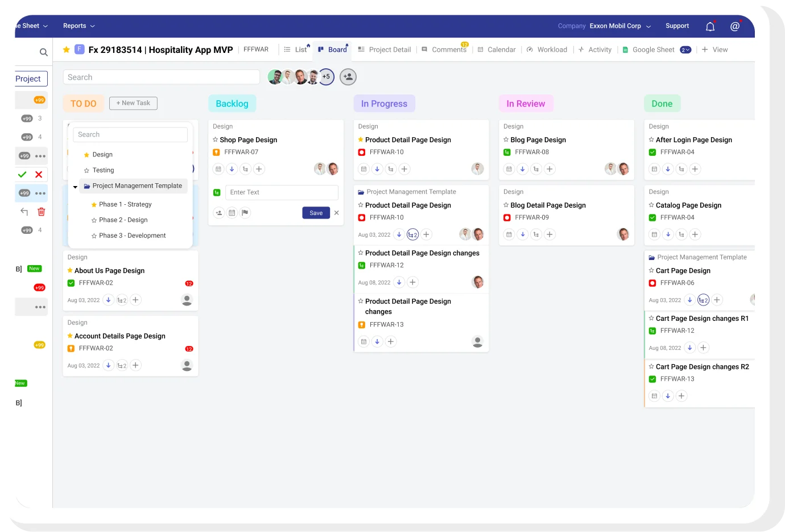The image size is (785, 532).
Task: Click the Save button in Backlog
Action: pyautogui.click(x=316, y=213)
